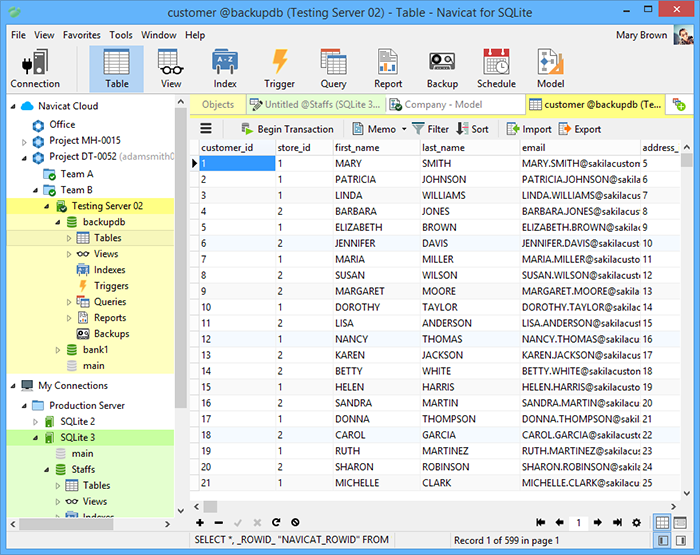
Task: Collapse Team B folder
Action: point(35,191)
